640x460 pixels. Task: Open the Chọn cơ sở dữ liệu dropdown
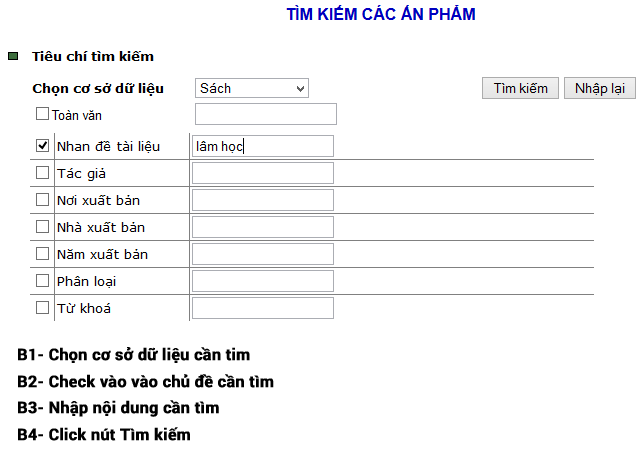click(x=252, y=88)
